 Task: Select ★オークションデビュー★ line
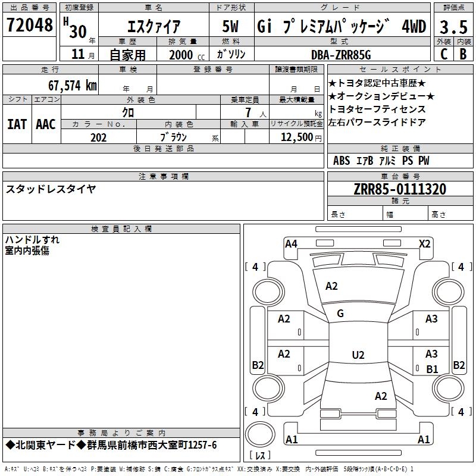coord(381,96)
